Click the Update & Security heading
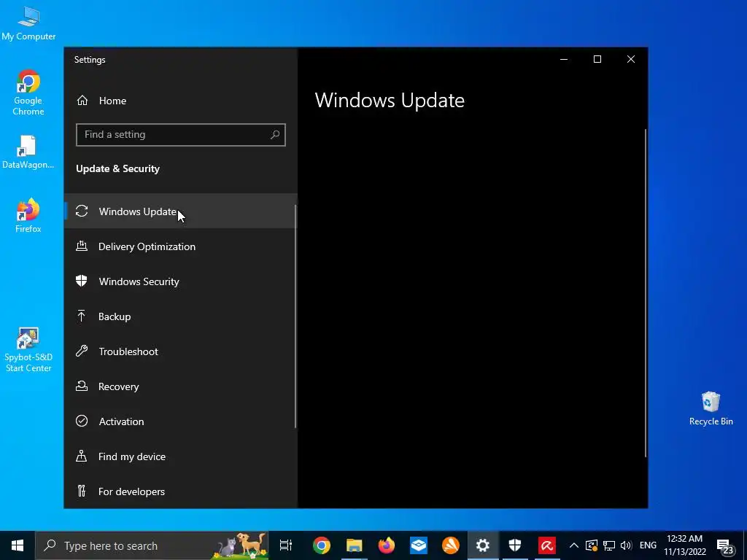Viewport: 747px width, 560px height. (x=117, y=168)
